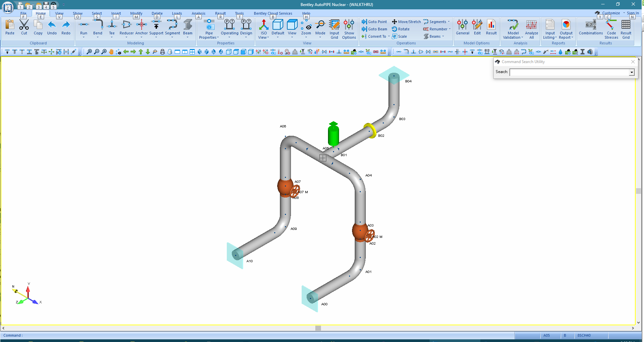Switch to the Modify ribbon tab
The height and width of the screenshot is (342, 644).
[x=136, y=13]
